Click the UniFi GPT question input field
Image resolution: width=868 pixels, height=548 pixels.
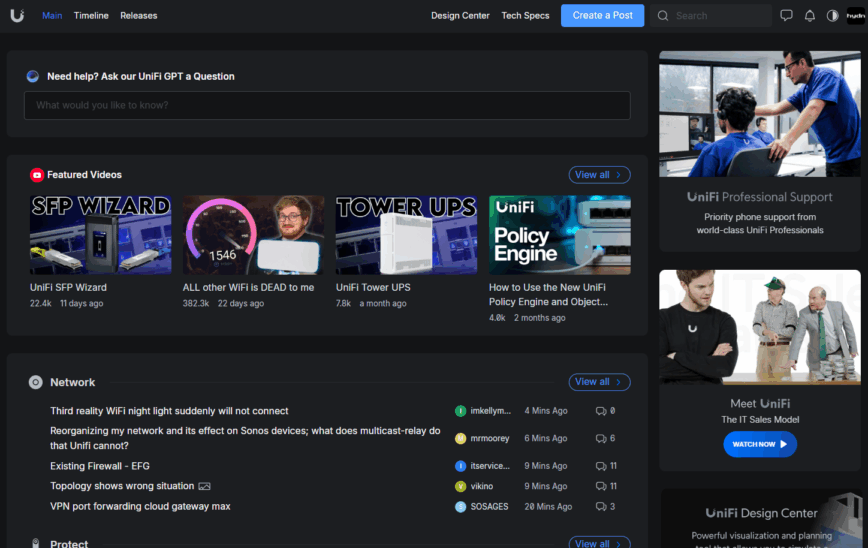tap(327, 105)
